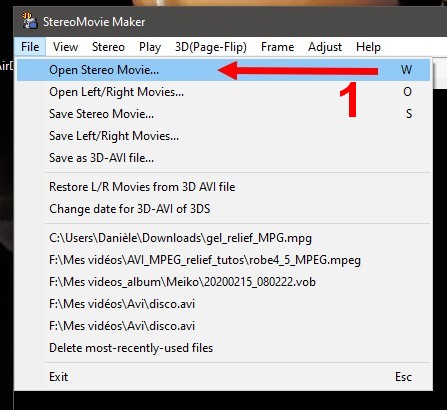Open recent file gel_relief_MPG.mpg

pyautogui.click(x=224, y=238)
